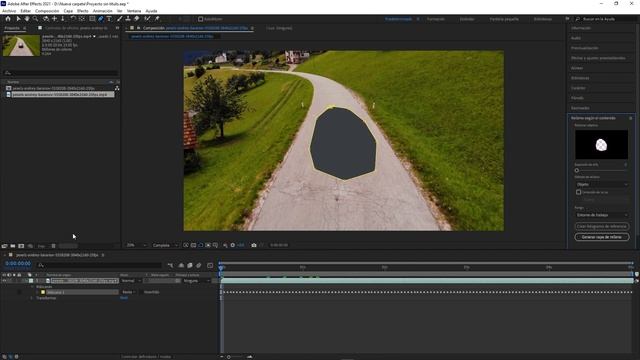Image resolution: width=640 pixels, height=360 pixels.
Task: Open the Entorno de trabajo range dropdown
Action: pos(601,215)
